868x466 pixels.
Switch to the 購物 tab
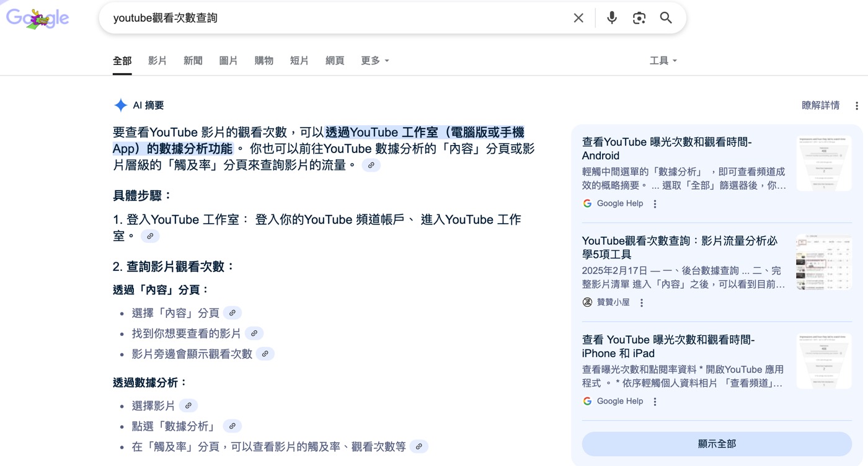pyautogui.click(x=264, y=61)
